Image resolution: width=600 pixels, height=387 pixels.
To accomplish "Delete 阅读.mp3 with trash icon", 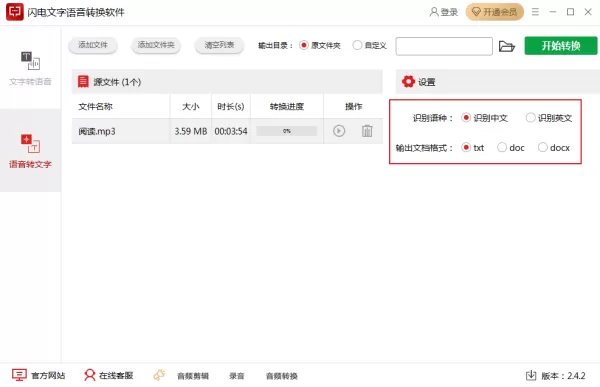I will (367, 131).
